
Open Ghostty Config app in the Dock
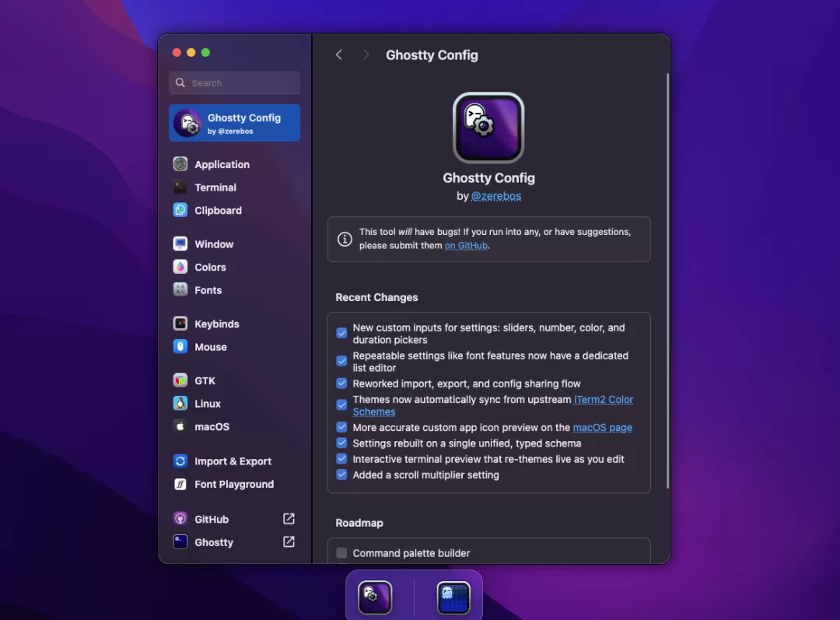click(375, 597)
